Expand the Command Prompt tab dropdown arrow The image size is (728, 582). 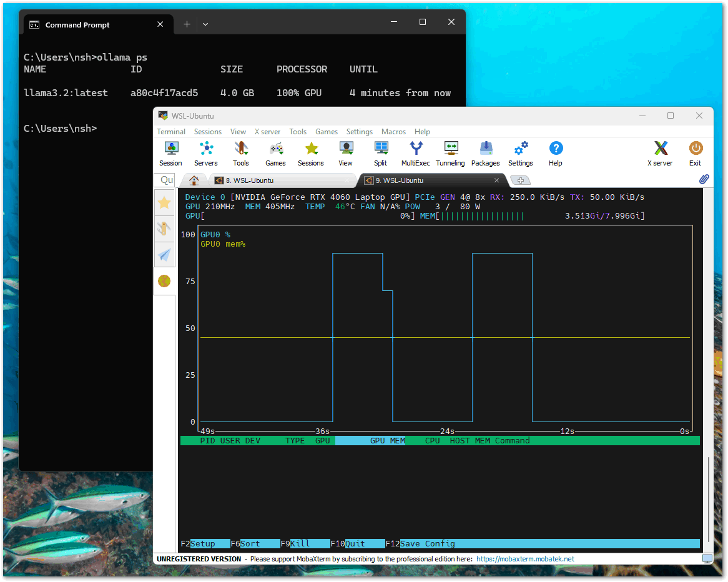pos(205,24)
